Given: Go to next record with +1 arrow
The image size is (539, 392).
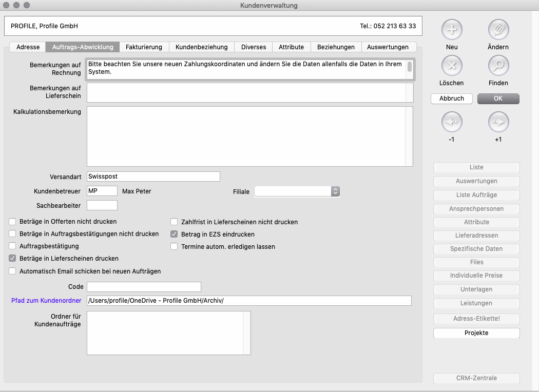Looking at the screenshot, I should [x=498, y=122].
